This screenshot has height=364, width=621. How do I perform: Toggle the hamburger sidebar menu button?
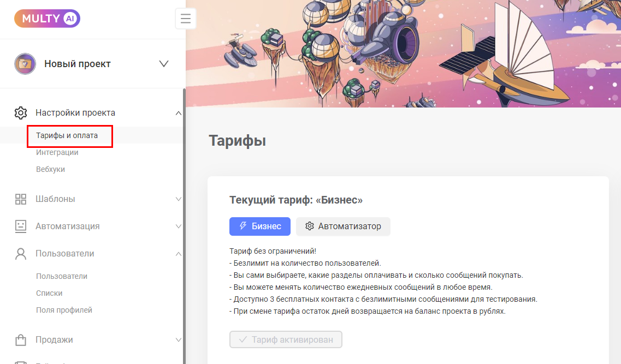click(x=186, y=19)
